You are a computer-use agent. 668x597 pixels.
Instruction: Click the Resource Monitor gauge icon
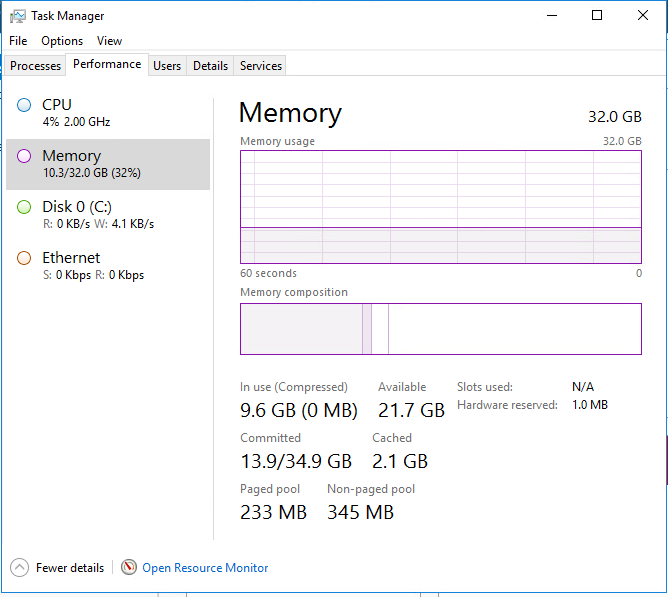click(x=129, y=567)
